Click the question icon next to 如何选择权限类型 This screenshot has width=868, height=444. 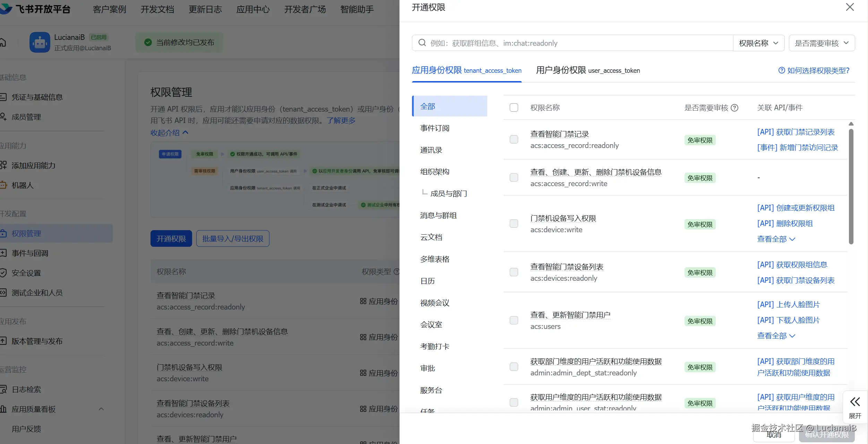pos(781,70)
